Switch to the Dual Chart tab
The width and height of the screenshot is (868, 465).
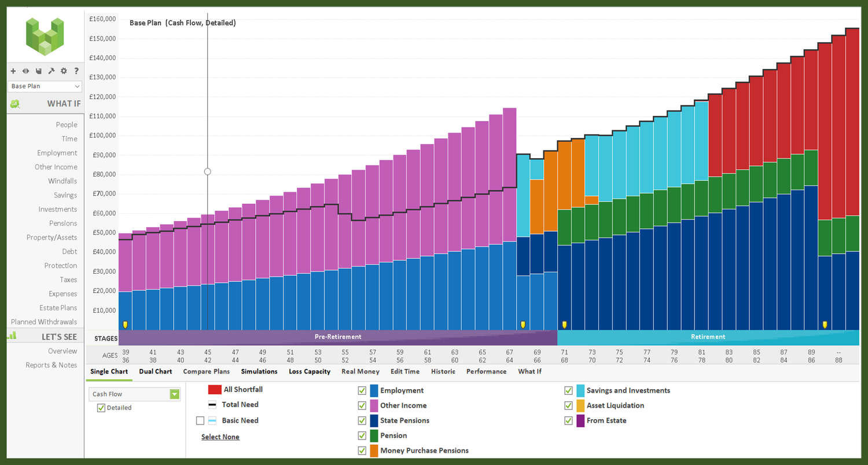point(155,371)
